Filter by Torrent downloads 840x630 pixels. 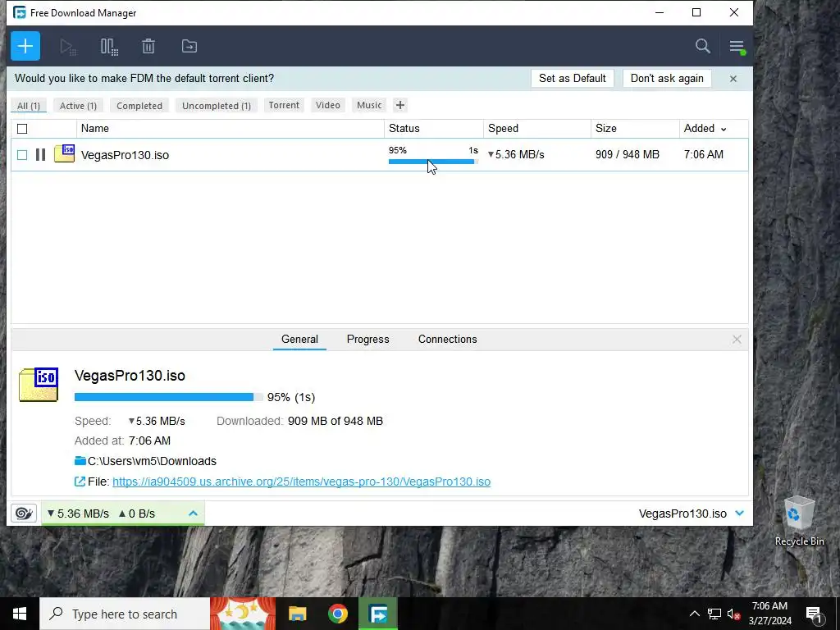tap(284, 105)
